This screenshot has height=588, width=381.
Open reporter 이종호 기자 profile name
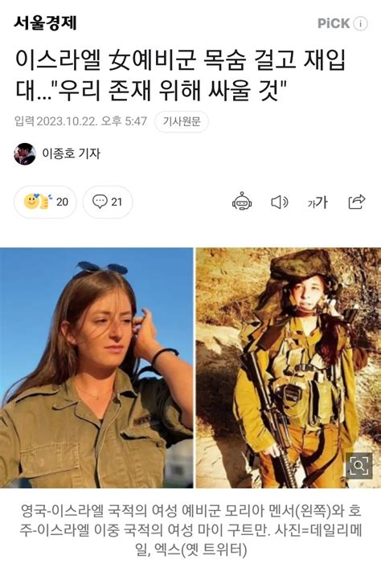pyautogui.click(x=71, y=153)
